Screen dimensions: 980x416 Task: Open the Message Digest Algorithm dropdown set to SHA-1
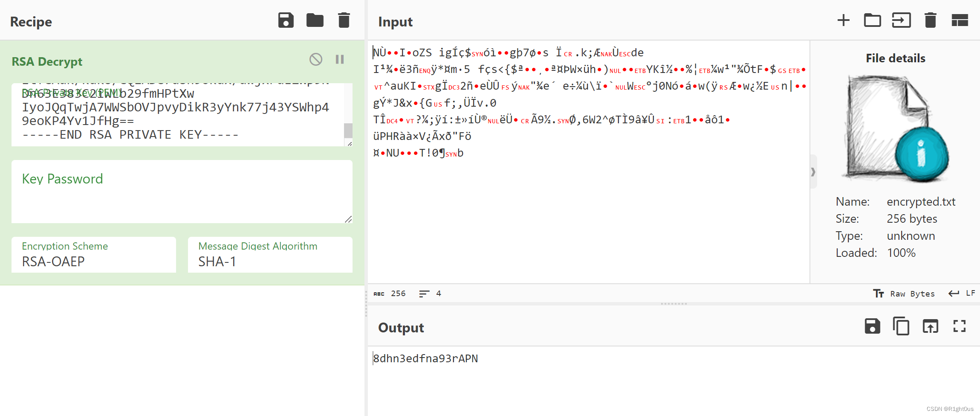pos(270,255)
